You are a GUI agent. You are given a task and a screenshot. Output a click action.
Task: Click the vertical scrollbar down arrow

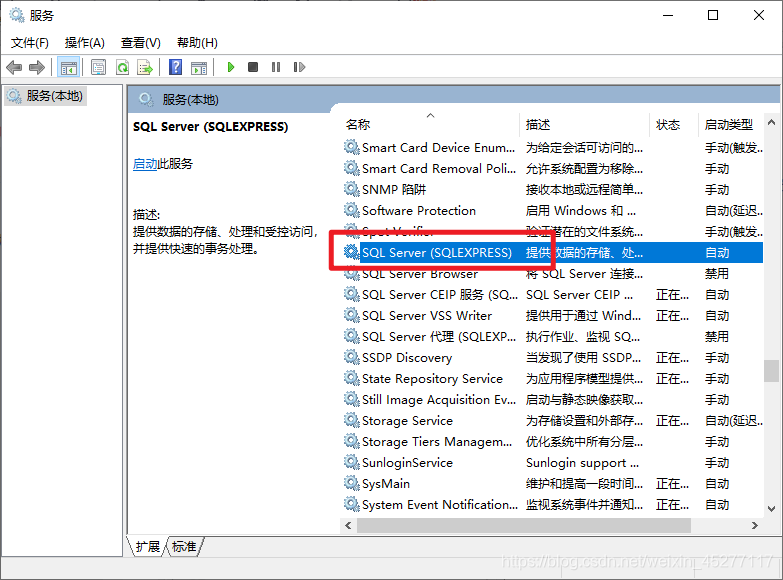pyautogui.click(x=772, y=509)
